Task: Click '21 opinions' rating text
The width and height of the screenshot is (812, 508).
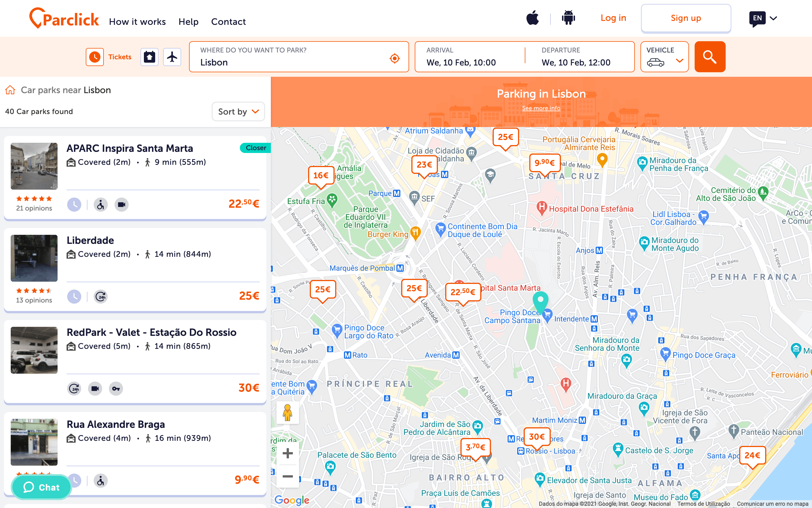Action: point(34,208)
